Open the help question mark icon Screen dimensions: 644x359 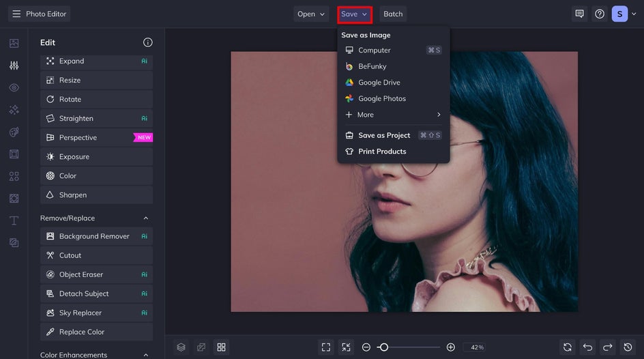pos(600,14)
